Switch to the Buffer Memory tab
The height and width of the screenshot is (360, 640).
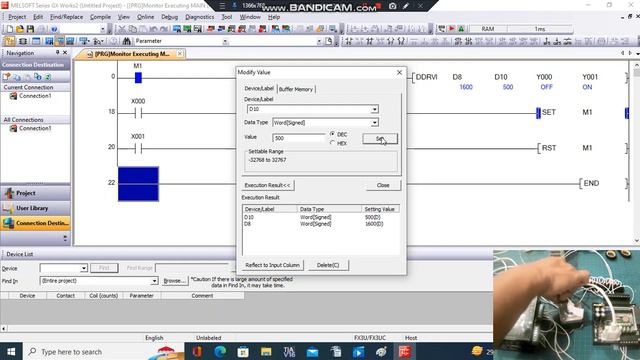pos(296,89)
